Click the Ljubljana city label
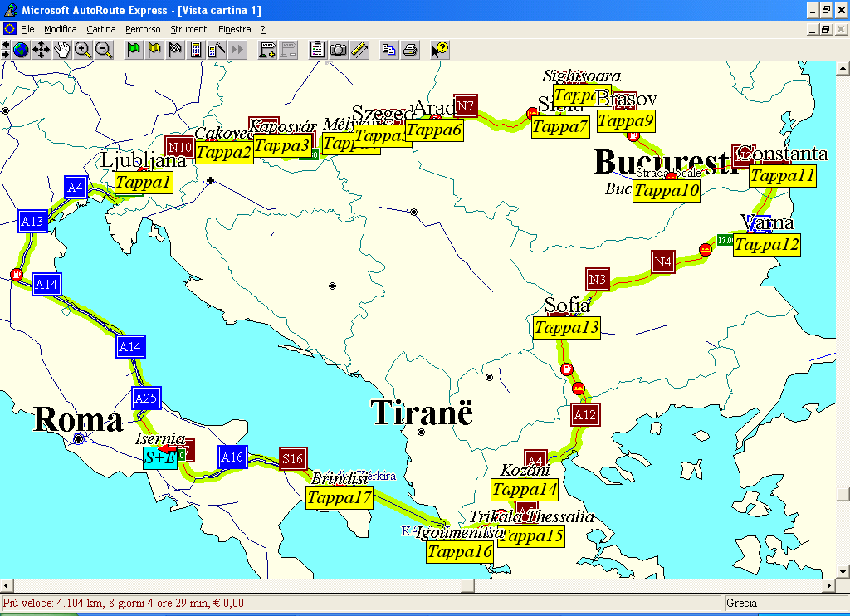850x616 pixels. 143,160
